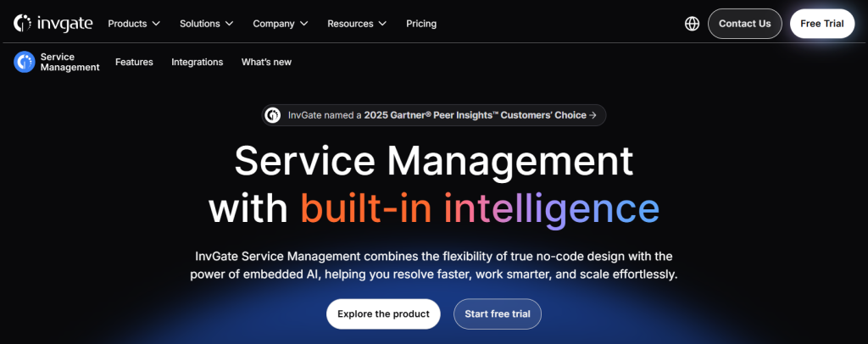The height and width of the screenshot is (344, 868).
Task: Click the Free Trial header button
Action: (822, 24)
